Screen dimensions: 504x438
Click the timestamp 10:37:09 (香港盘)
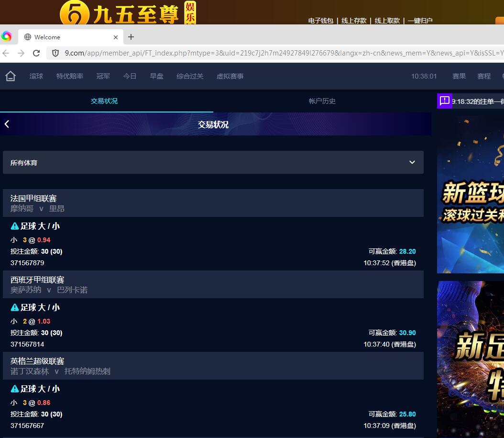(390, 426)
